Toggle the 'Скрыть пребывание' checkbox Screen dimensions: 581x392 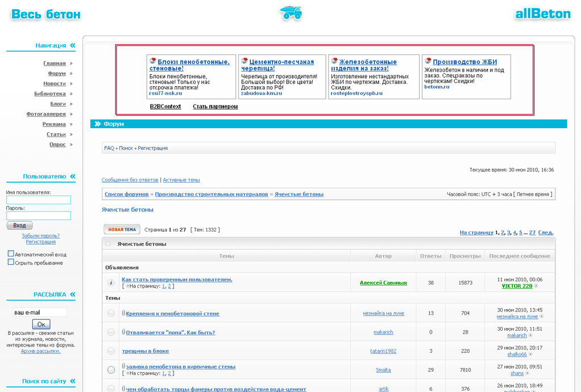[11, 262]
